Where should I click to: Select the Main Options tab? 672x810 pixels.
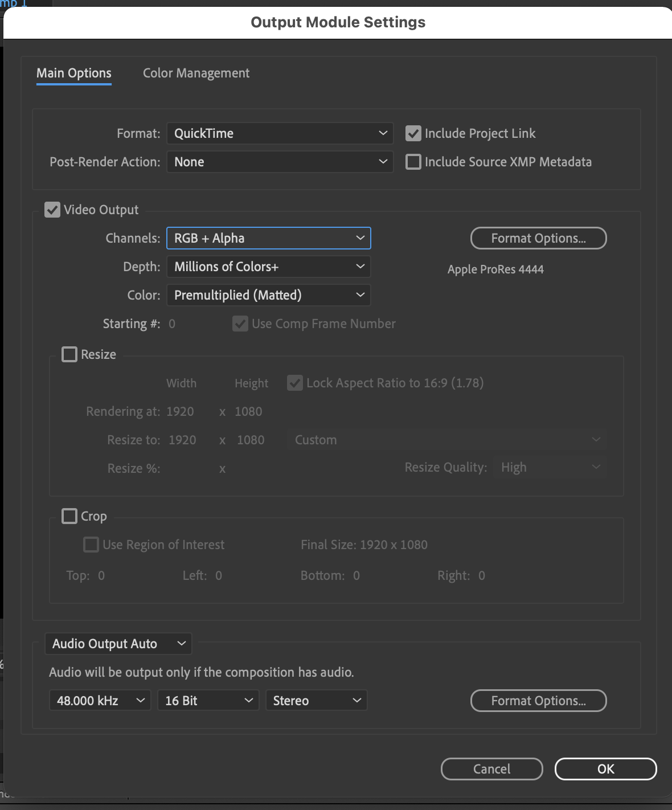[x=73, y=73]
